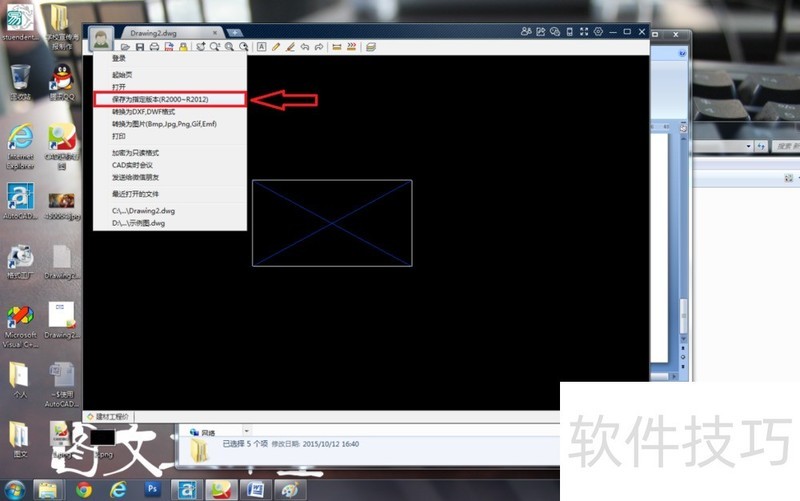Screen dimensions: 800x501
Task: Click the two-people collaboration icon in title bar
Action: pos(526,32)
